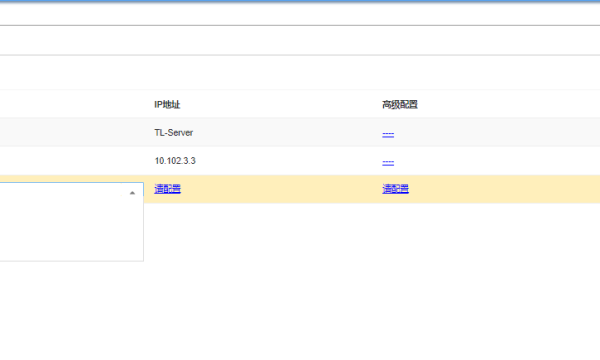600x360 pixels.
Task: Select the TL-Server cell
Action: coord(174,133)
